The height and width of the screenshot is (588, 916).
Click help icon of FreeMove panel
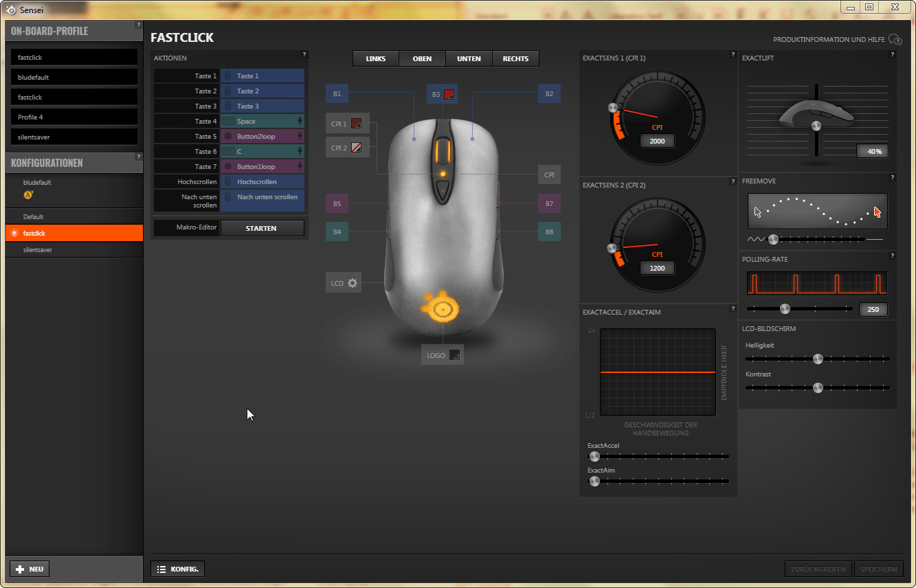pyautogui.click(x=893, y=177)
